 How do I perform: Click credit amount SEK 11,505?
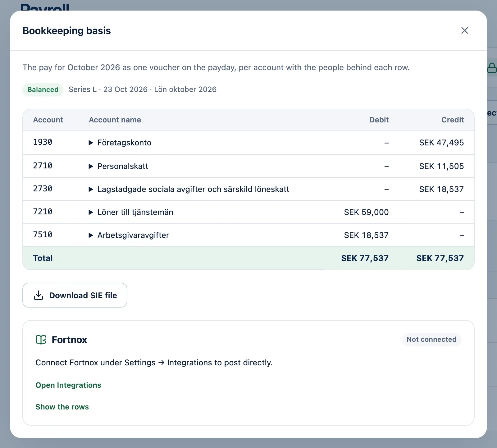[441, 166]
